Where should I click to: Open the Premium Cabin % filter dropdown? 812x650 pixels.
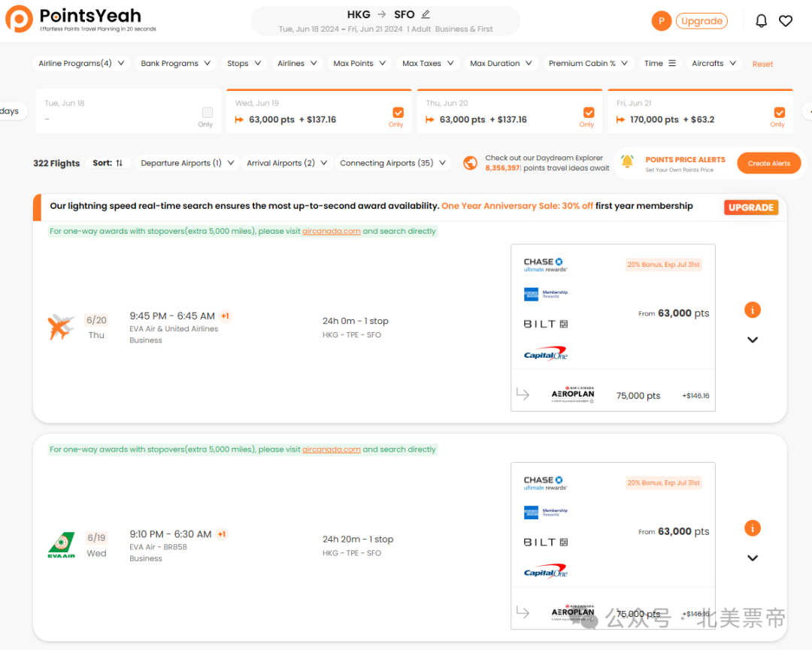[x=588, y=63]
